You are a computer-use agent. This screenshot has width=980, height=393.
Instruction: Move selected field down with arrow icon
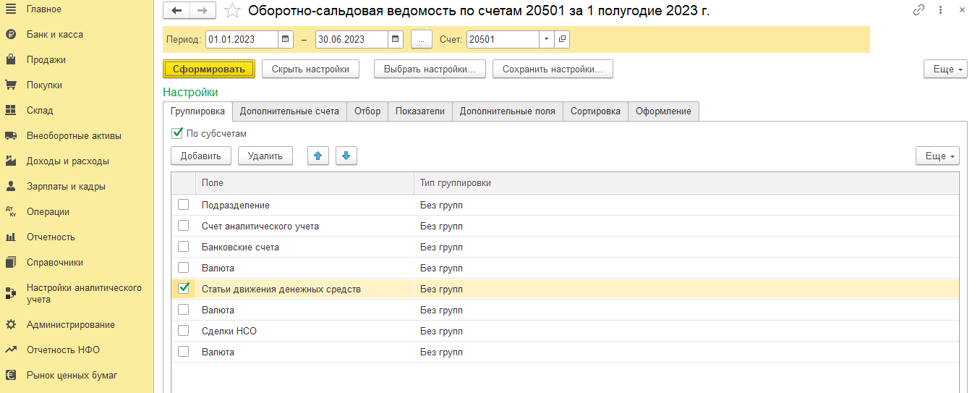(346, 156)
